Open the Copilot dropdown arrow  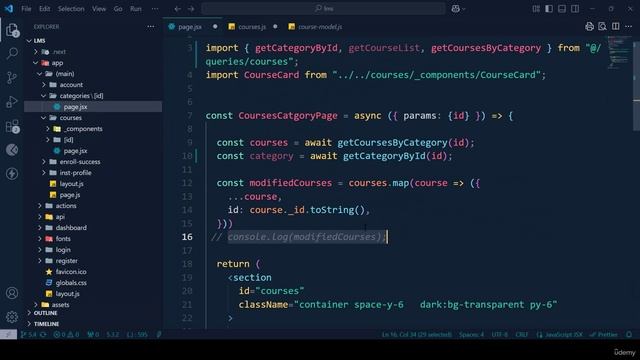click(x=463, y=9)
